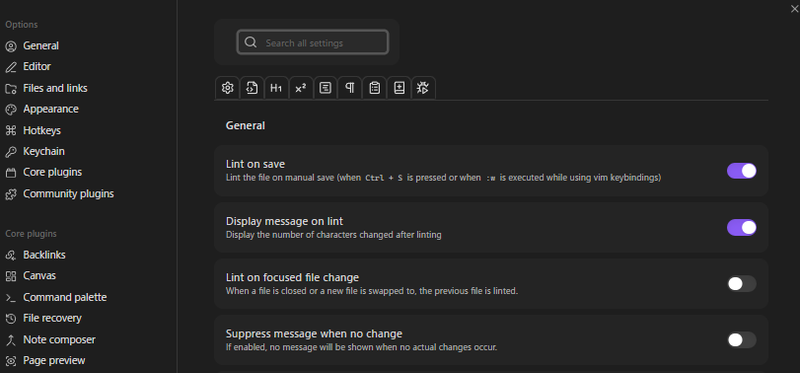Enable Suppress message when no change
Image resolution: width=800 pixels, height=373 pixels.
(741, 340)
